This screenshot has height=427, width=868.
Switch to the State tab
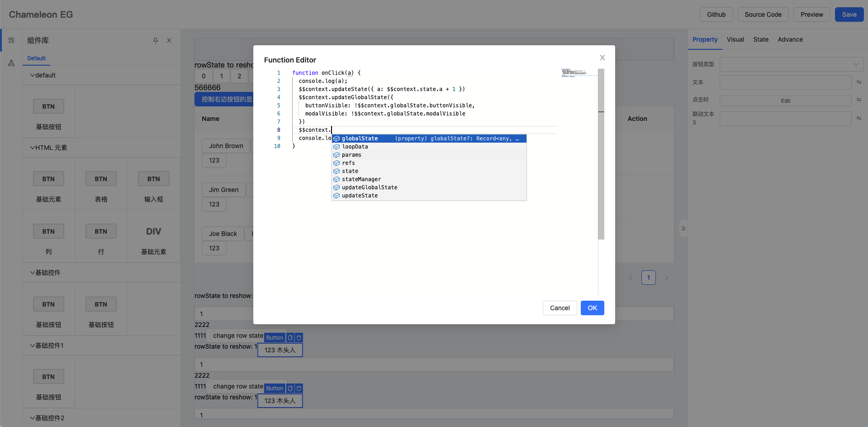tap(761, 39)
